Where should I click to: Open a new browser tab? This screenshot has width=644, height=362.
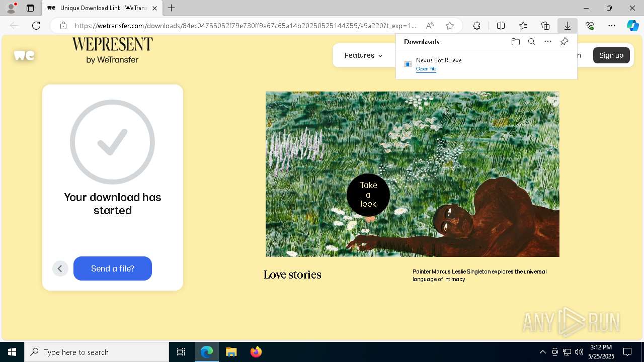(172, 8)
